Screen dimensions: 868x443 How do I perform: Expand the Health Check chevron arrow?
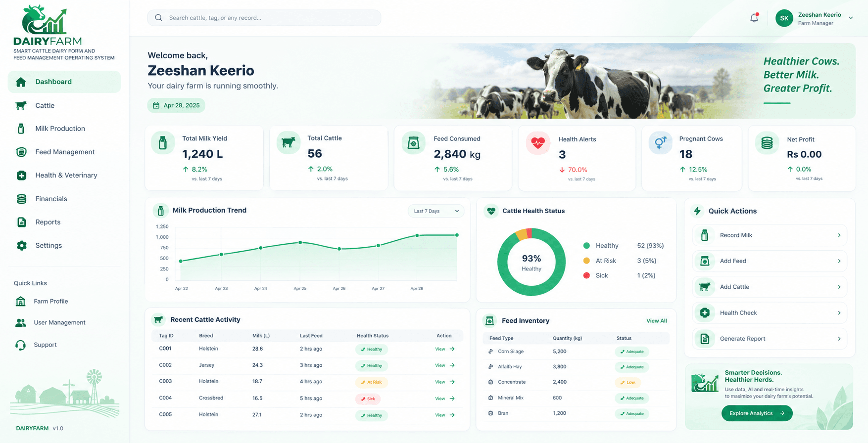tap(839, 312)
